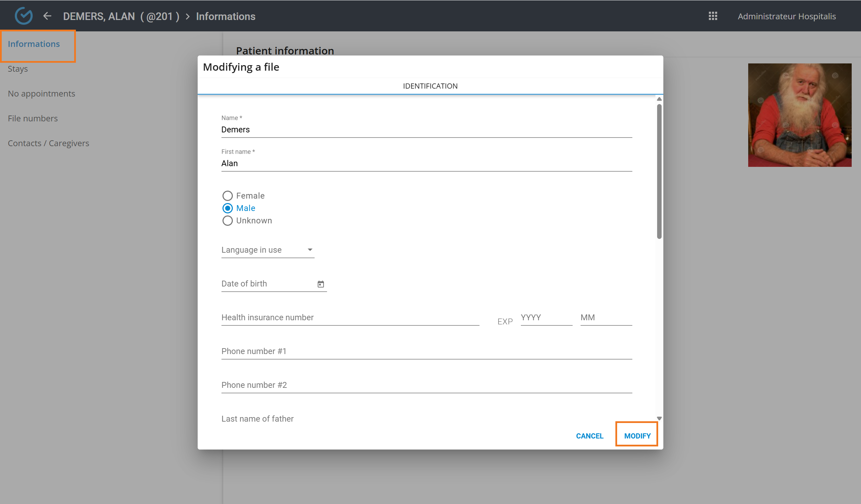This screenshot has width=861, height=504.
Task: Click the patient photo thumbnail
Action: tap(800, 115)
